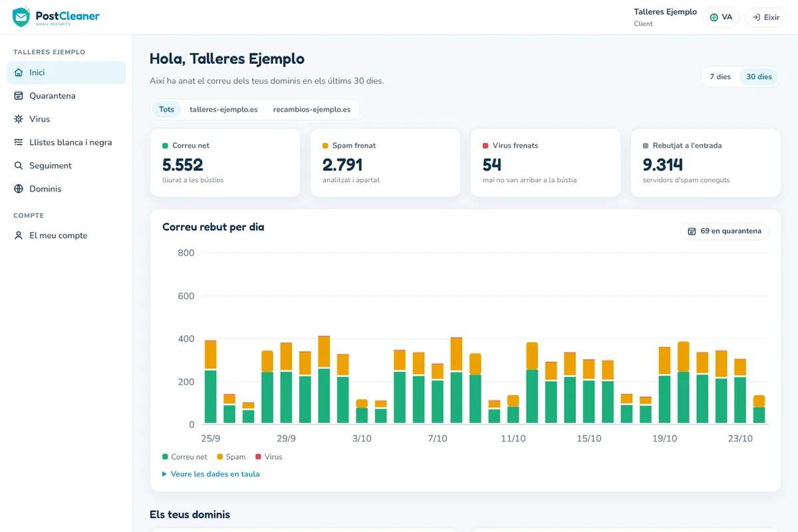Open the Seguiment menu item
Image resolution: width=798 pixels, height=532 pixels.
(66, 166)
